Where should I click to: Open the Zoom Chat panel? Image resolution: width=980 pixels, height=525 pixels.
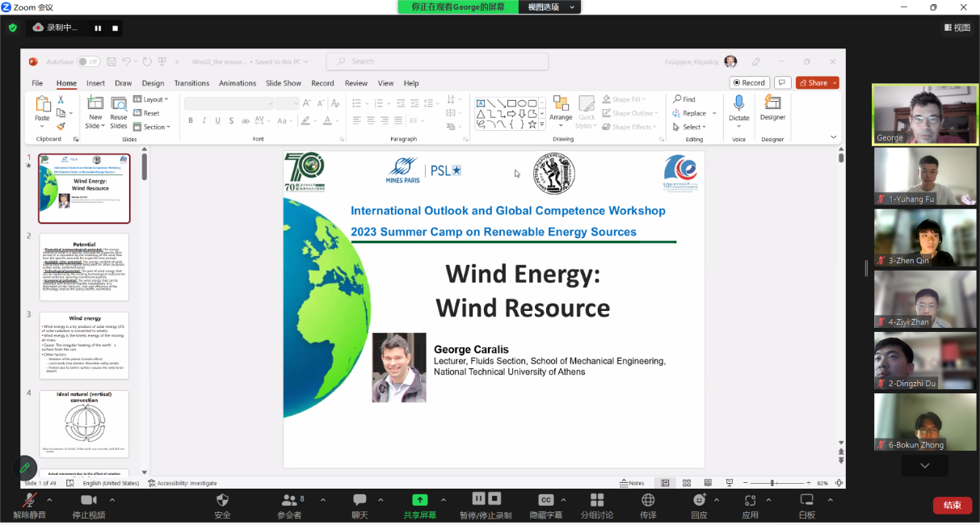click(x=360, y=501)
